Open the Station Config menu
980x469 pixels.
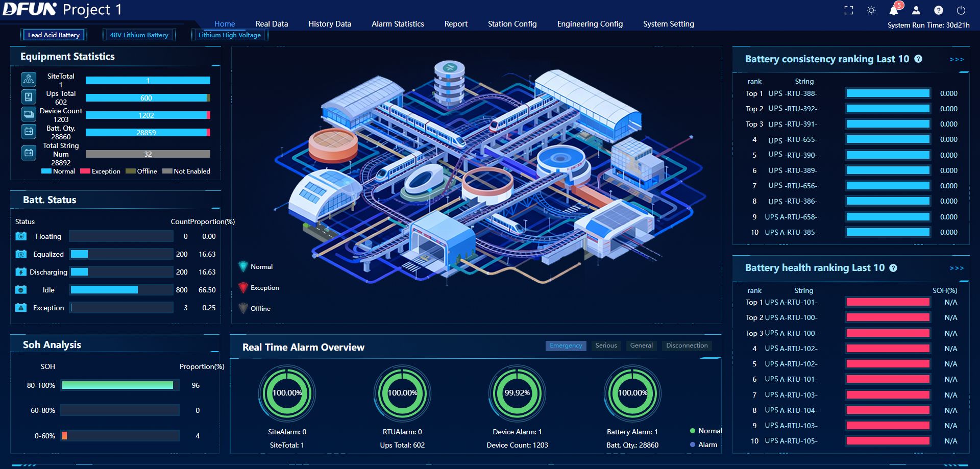coord(512,24)
